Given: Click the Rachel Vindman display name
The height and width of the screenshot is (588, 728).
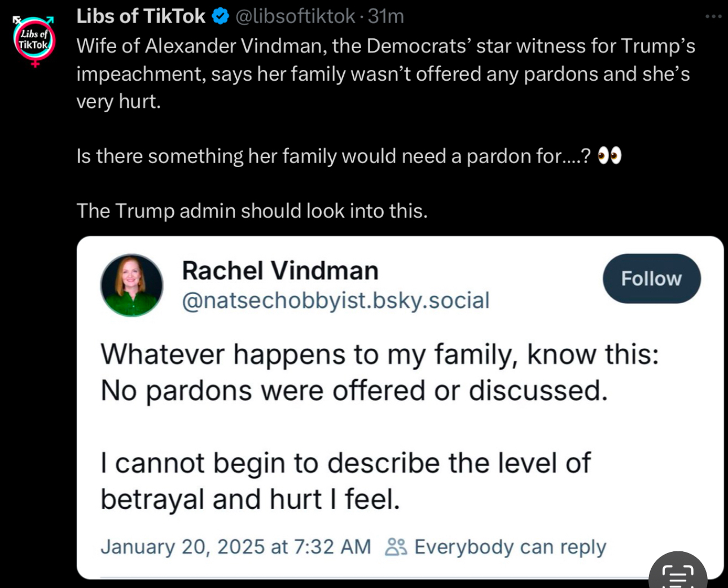Looking at the screenshot, I should 280,270.
